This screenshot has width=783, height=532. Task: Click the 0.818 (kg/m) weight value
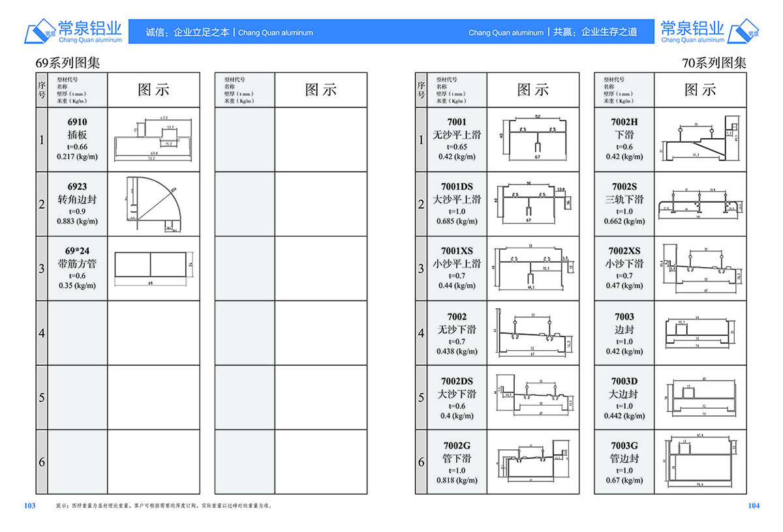[x=457, y=481]
